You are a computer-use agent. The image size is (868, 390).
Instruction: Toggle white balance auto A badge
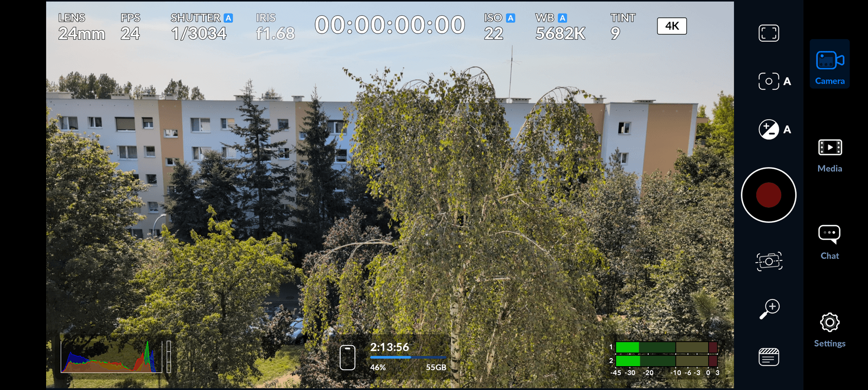pos(563,18)
